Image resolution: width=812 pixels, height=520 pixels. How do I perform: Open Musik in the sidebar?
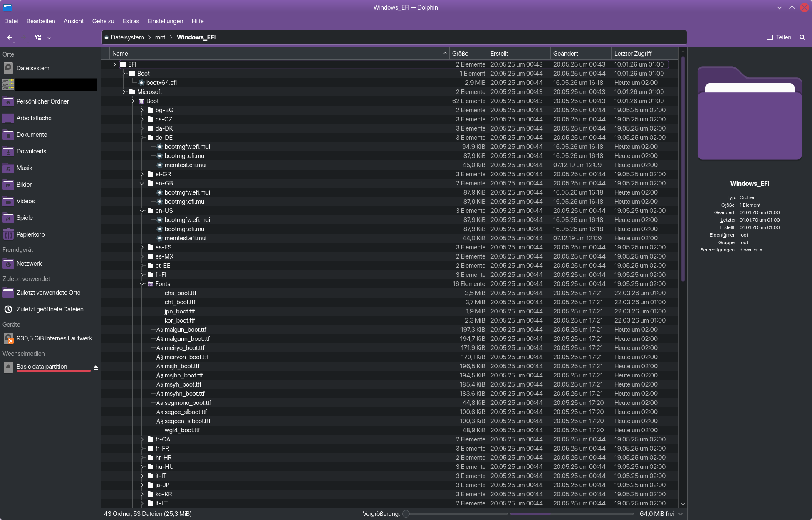pyautogui.click(x=50, y=168)
